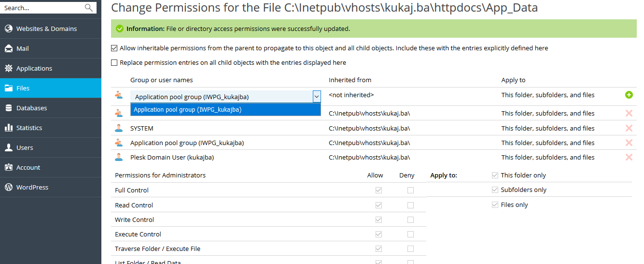The height and width of the screenshot is (264, 644).
Task: Click the Mail envelope icon
Action: 8,48
